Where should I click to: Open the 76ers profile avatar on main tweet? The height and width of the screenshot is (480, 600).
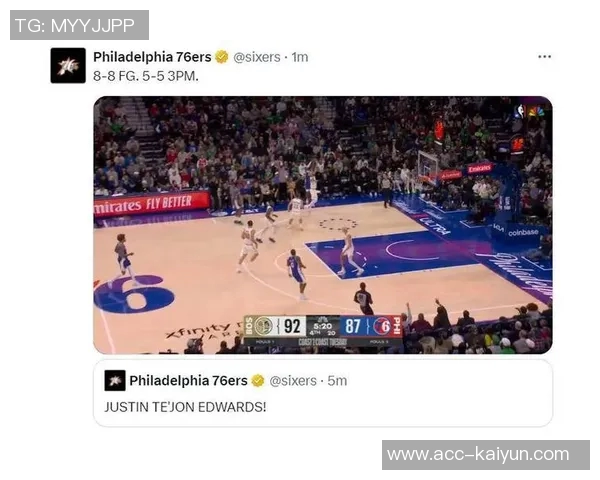click(x=68, y=65)
